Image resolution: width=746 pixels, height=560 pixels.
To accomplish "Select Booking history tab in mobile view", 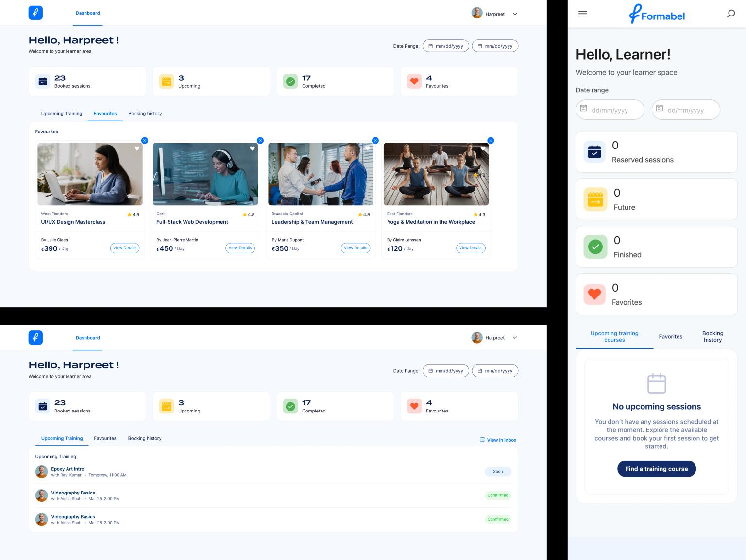I will (x=712, y=337).
